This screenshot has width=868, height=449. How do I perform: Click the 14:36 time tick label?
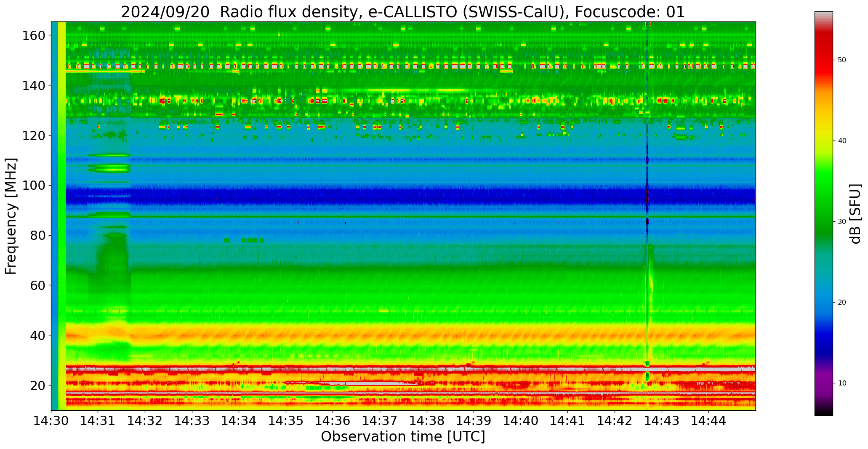coord(333,420)
